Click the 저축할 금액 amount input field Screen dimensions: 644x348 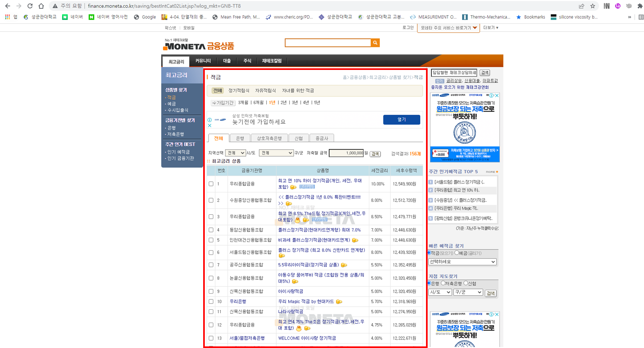click(x=346, y=153)
